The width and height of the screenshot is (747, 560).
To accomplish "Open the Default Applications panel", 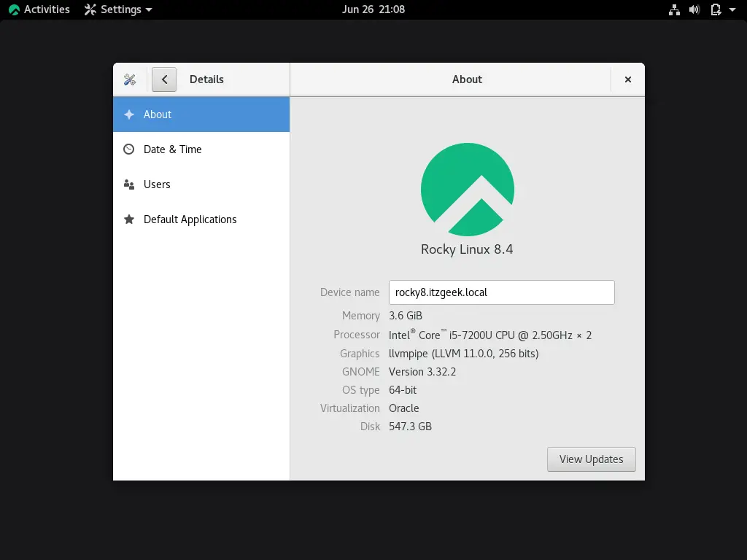I will tap(201, 219).
